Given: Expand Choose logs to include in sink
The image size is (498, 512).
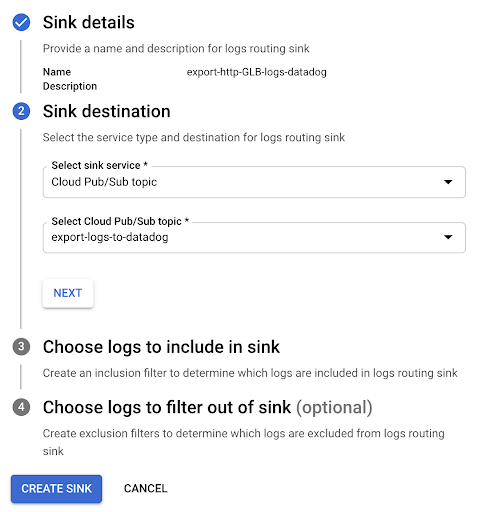Looking at the screenshot, I should (161, 347).
